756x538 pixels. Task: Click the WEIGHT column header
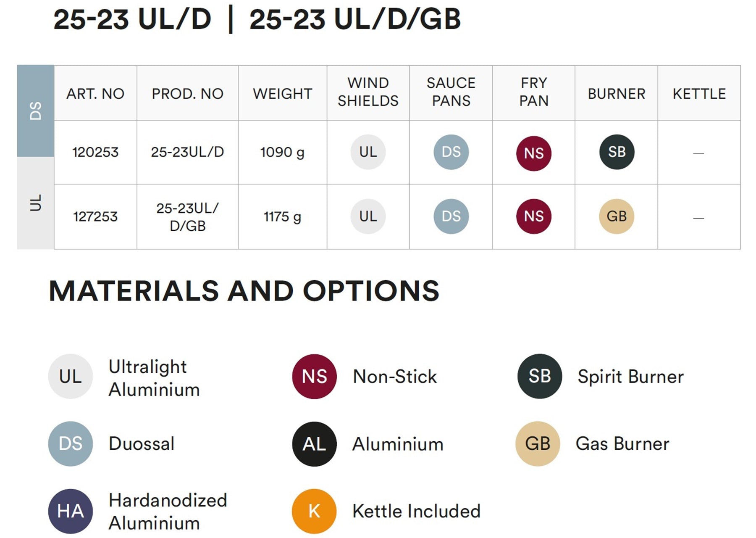(282, 93)
